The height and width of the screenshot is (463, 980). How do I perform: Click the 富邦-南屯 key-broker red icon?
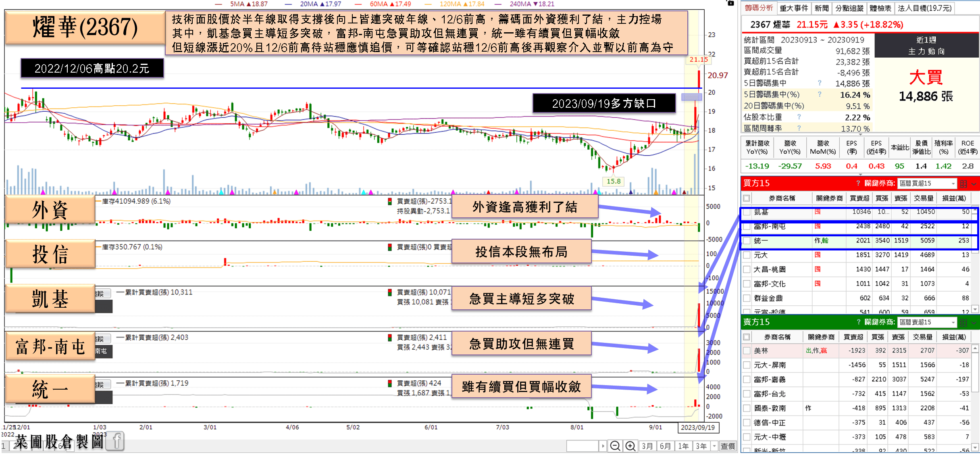pyautogui.click(x=818, y=226)
